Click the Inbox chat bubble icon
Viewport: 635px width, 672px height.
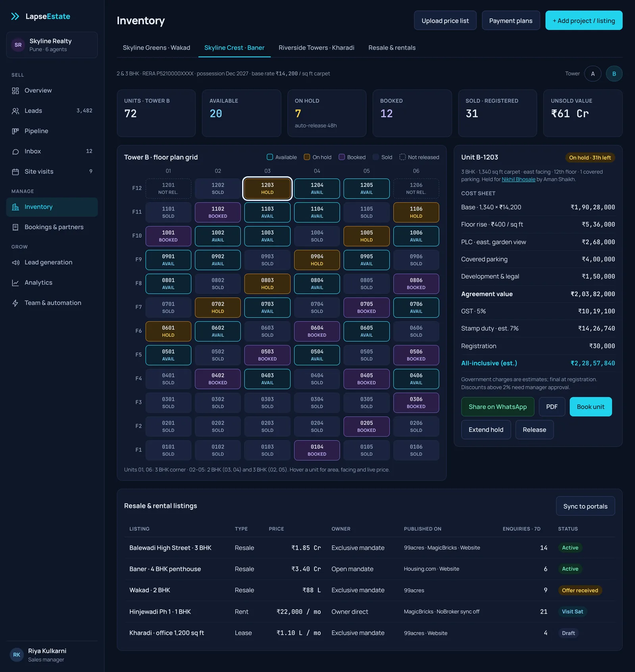coord(15,151)
